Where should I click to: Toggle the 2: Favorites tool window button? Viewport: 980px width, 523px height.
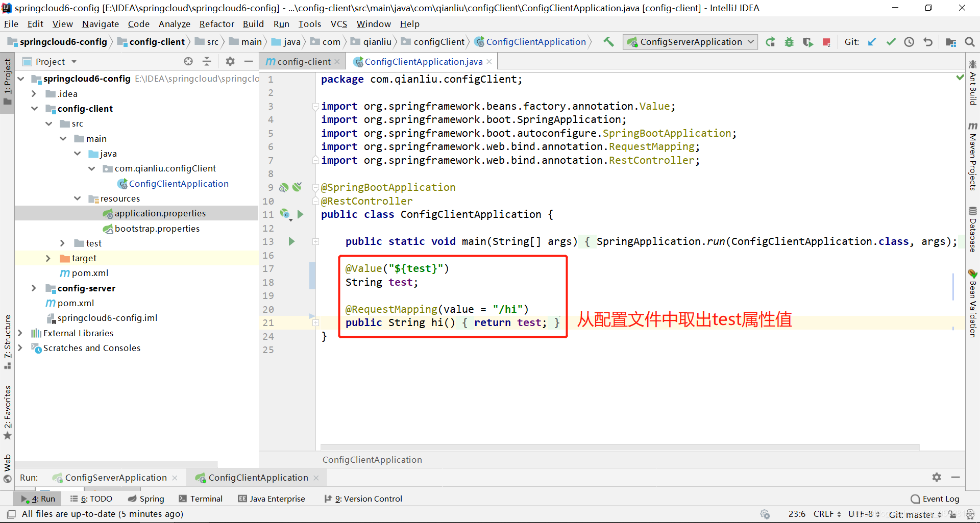(7, 412)
